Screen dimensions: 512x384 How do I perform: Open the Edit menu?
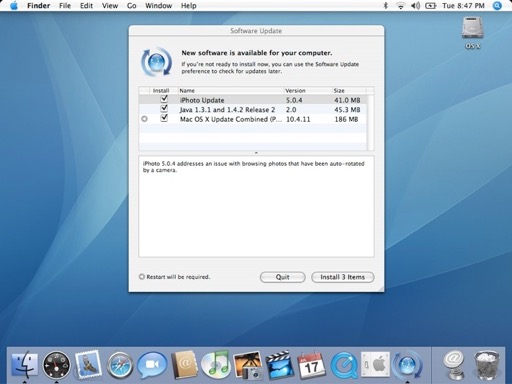(86, 6)
